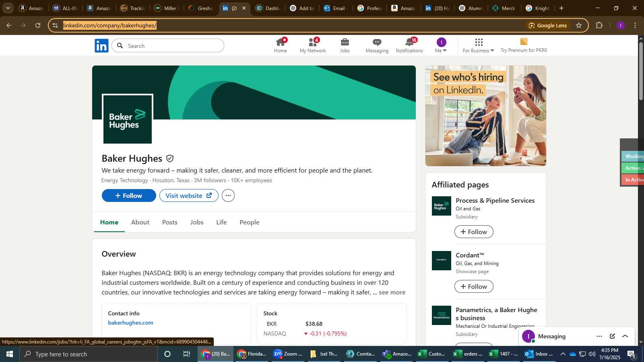Expand Messaging overlay chevron
This screenshot has height=362, width=644.
click(625, 336)
